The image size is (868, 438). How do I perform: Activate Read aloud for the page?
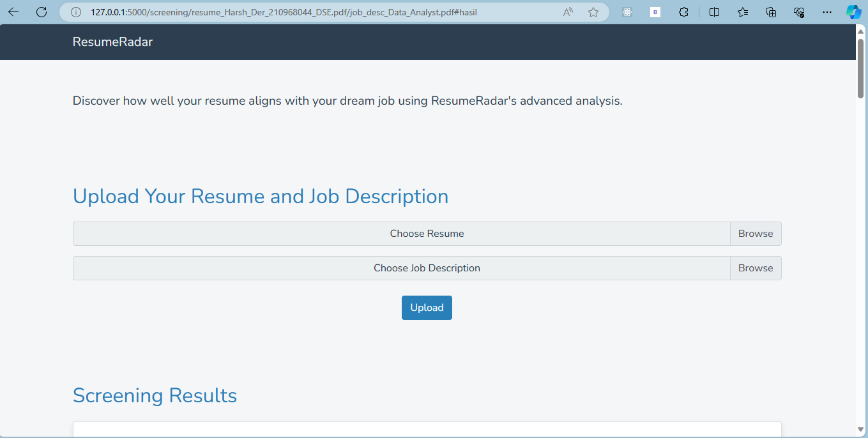coord(567,12)
